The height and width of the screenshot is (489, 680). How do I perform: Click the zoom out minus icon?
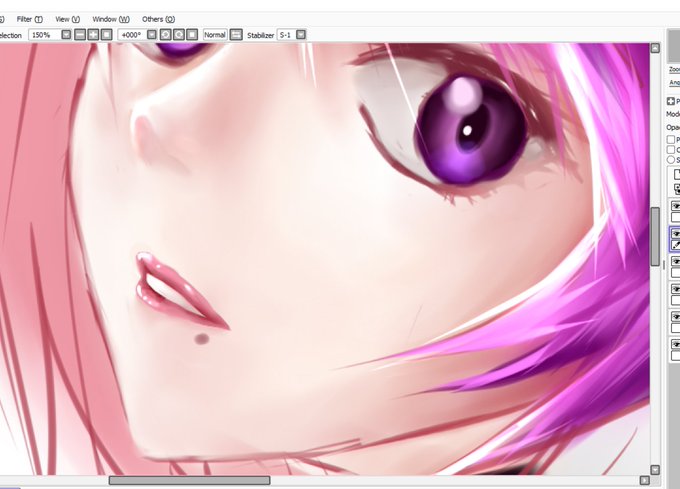(x=80, y=35)
